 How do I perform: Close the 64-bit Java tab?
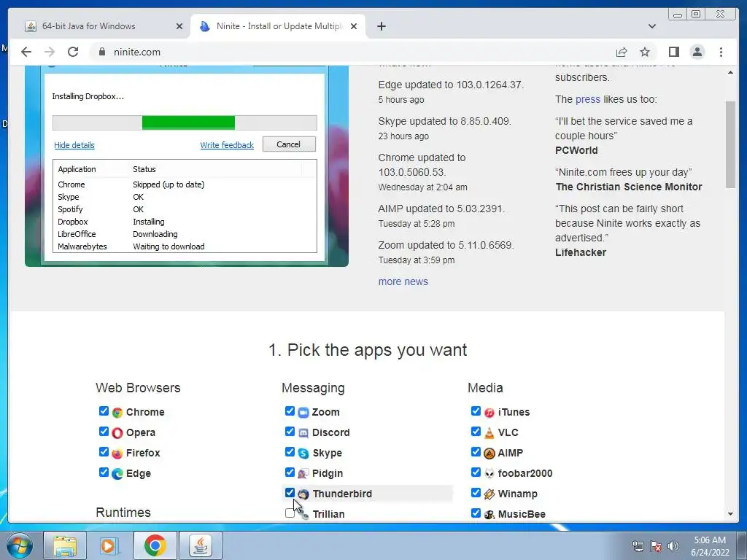179,26
